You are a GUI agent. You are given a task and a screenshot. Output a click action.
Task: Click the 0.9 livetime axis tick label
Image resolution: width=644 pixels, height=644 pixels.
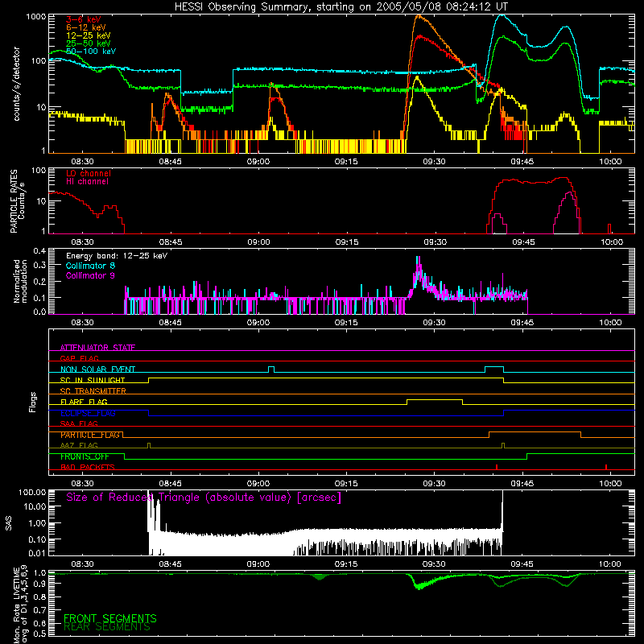point(39,584)
